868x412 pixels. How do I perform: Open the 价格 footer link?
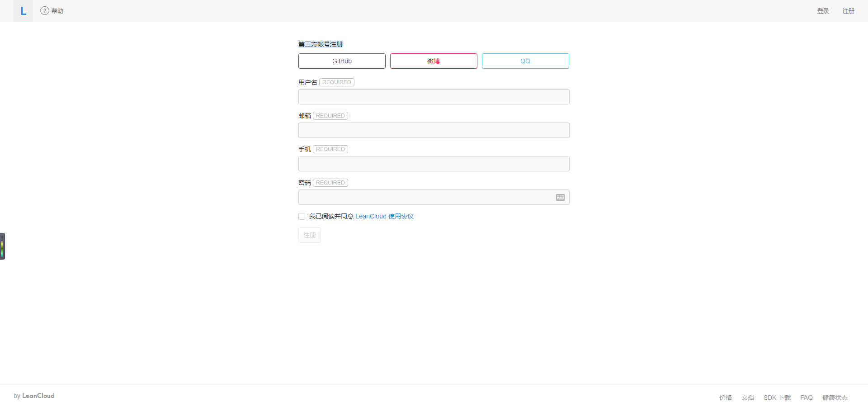coord(725,398)
